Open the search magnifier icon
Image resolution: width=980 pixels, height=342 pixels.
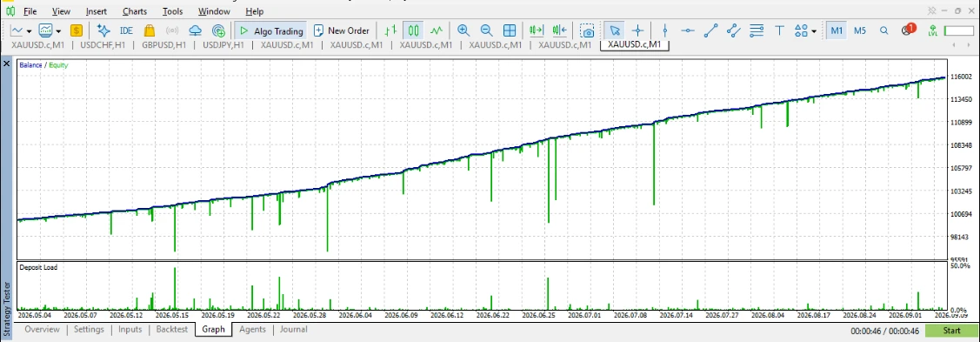click(x=883, y=30)
